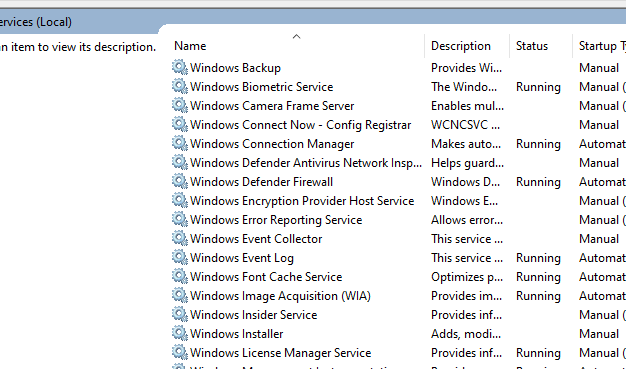Select the gear icon of Windows Event Collector
Screen dimensions: 626x369
click(180, 238)
